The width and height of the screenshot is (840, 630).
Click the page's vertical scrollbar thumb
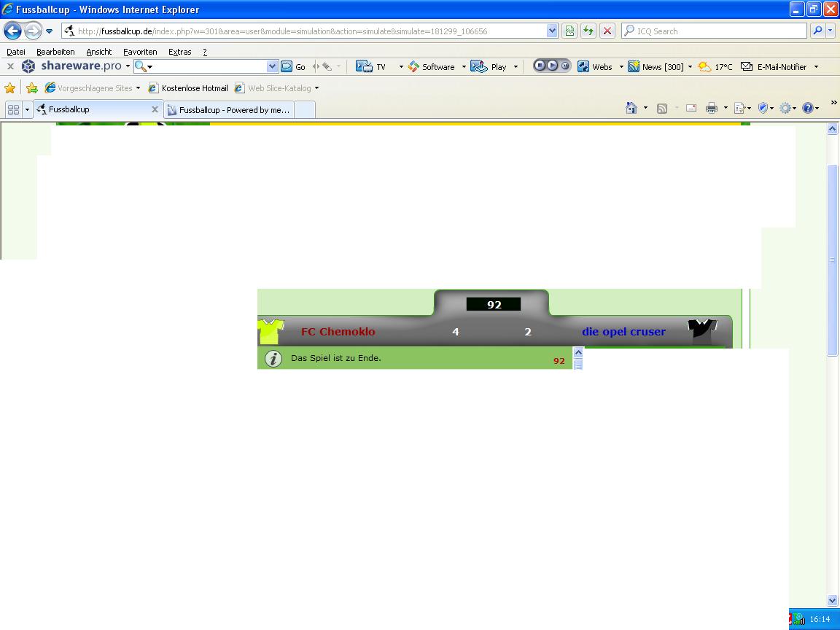pos(833,260)
